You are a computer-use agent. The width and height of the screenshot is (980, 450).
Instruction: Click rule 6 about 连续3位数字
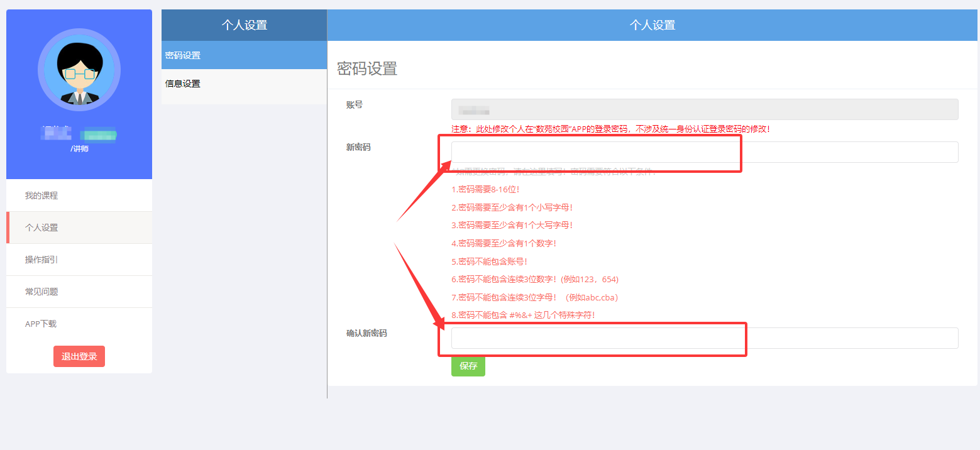pos(535,279)
